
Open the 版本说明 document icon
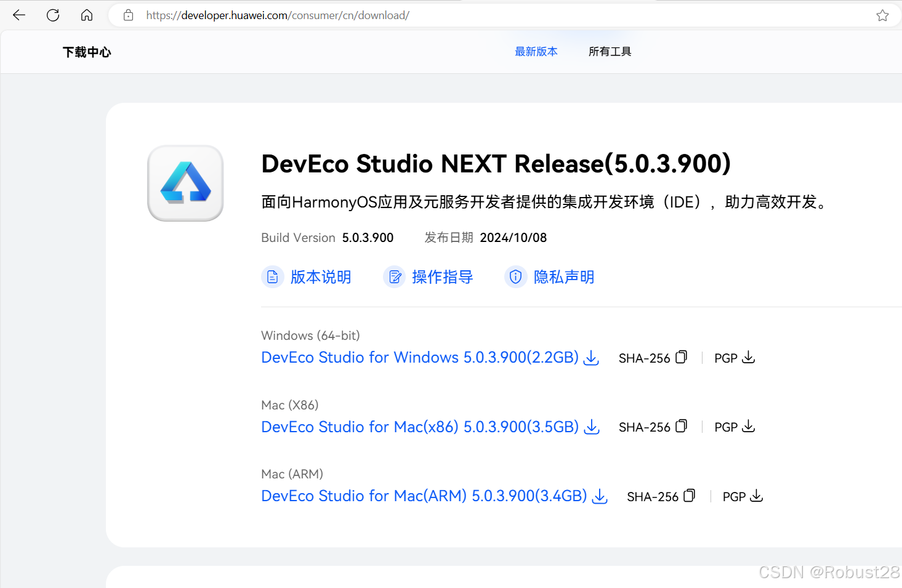[272, 277]
